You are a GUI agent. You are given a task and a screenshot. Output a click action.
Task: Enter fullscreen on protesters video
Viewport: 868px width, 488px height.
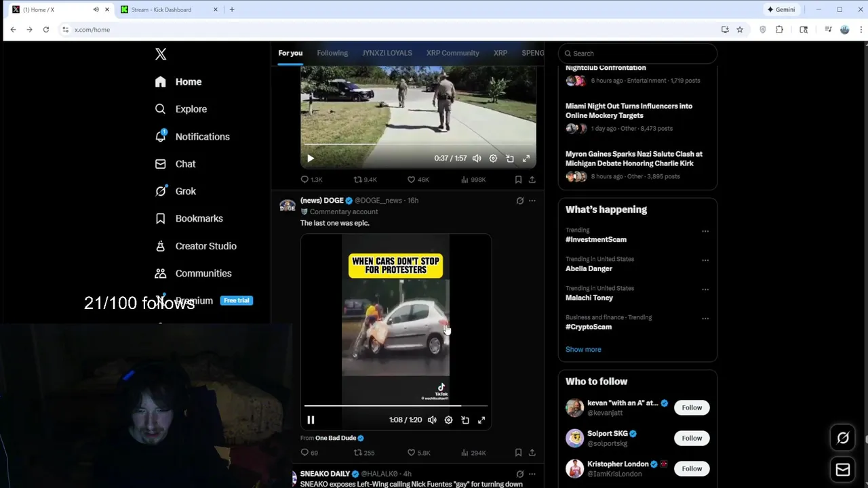[481, 420]
